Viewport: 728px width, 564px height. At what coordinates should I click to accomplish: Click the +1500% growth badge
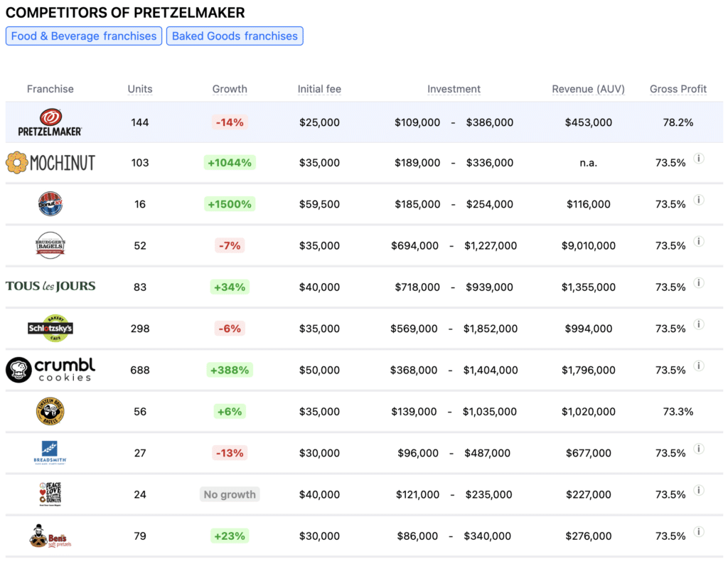[x=230, y=204]
